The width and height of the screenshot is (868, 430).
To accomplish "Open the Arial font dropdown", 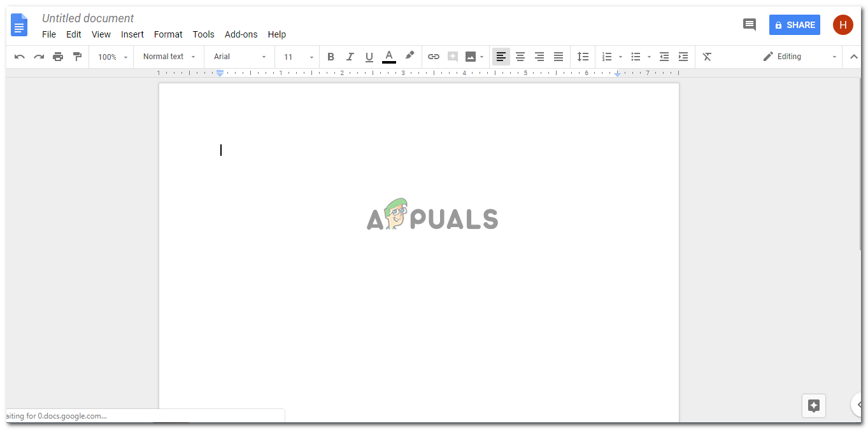I will tap(239, 57).
